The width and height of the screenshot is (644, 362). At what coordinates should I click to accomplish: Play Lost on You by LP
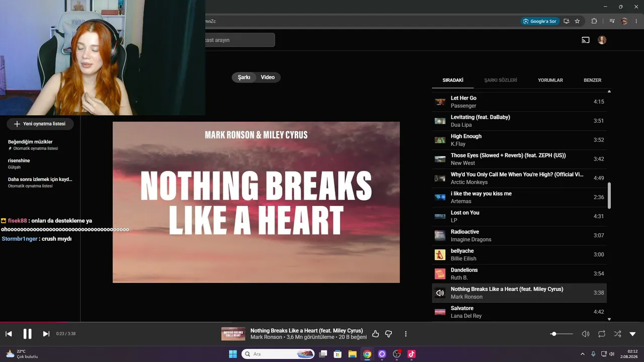click(519, 217)
